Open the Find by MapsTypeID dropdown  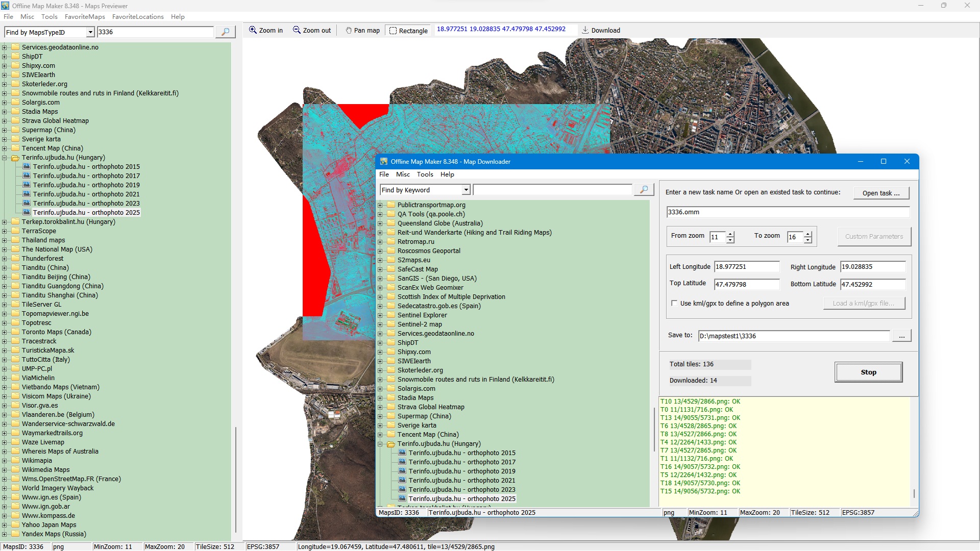tap(90, 33)
